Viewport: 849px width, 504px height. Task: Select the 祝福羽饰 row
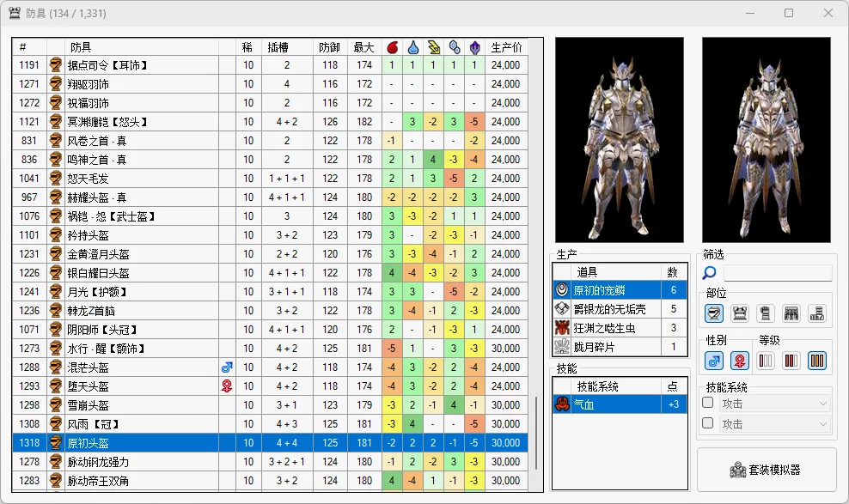click(270, 103)
